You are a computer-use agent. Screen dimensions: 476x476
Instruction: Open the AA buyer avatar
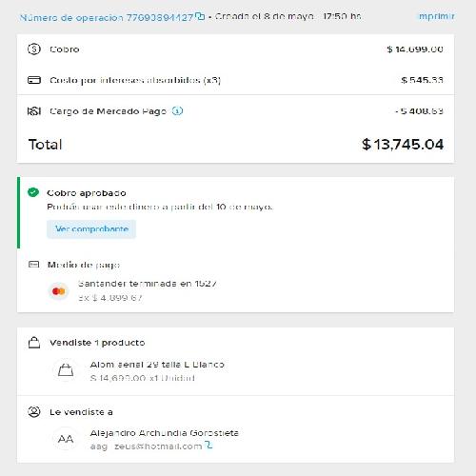point(66,439)
